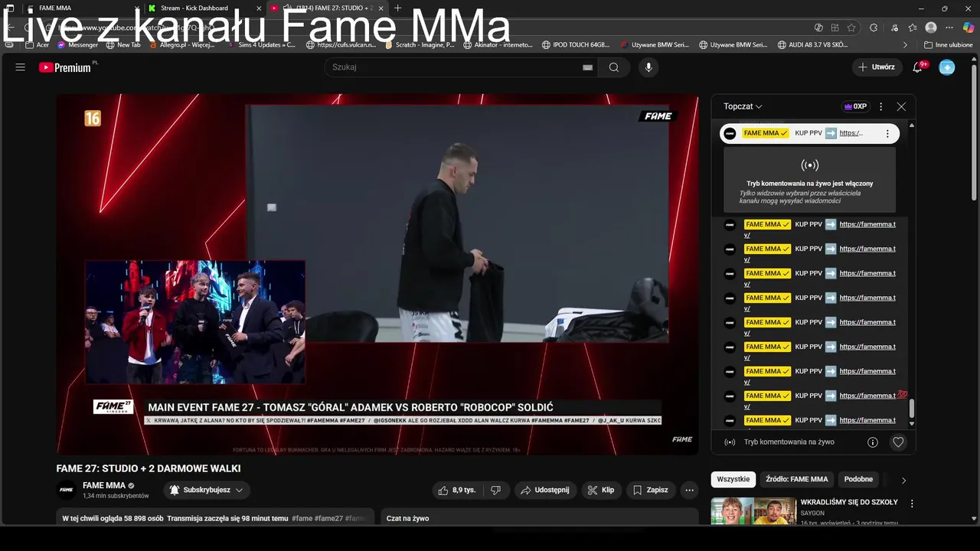Open live chat options three-dot menu
The image size is (980, 551).
(x=880, y=106)
